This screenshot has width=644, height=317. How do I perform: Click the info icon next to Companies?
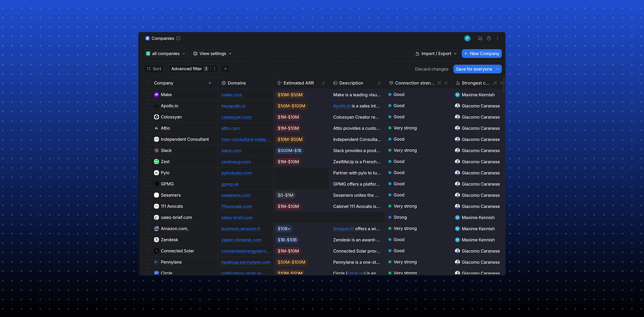point(178,38)
